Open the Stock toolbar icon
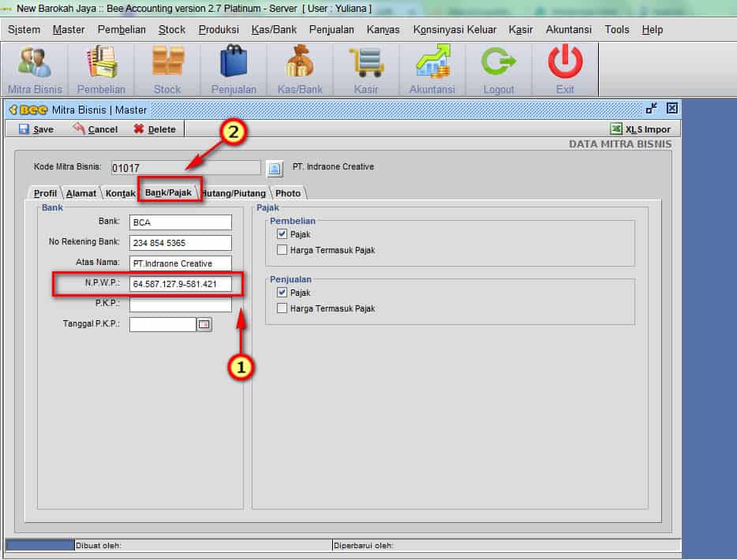The height and width of the screenshot is (560, 737). click(x=167, y=69)
